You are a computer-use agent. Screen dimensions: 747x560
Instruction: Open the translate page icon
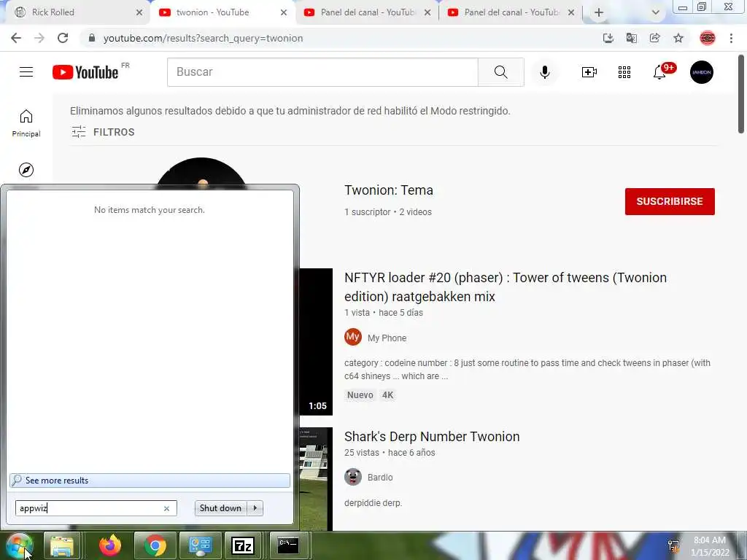pos(632,38)
